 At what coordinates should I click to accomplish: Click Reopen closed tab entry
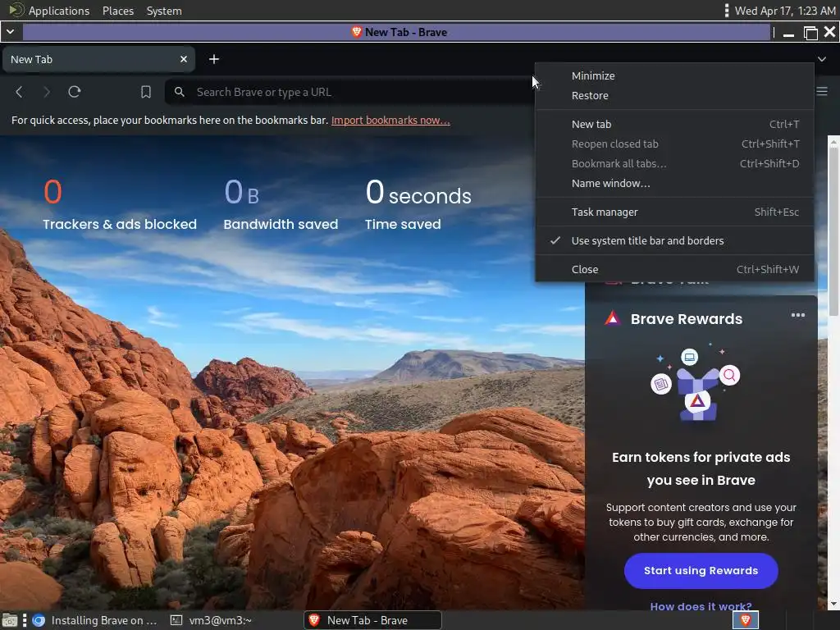tap(674, 144)
